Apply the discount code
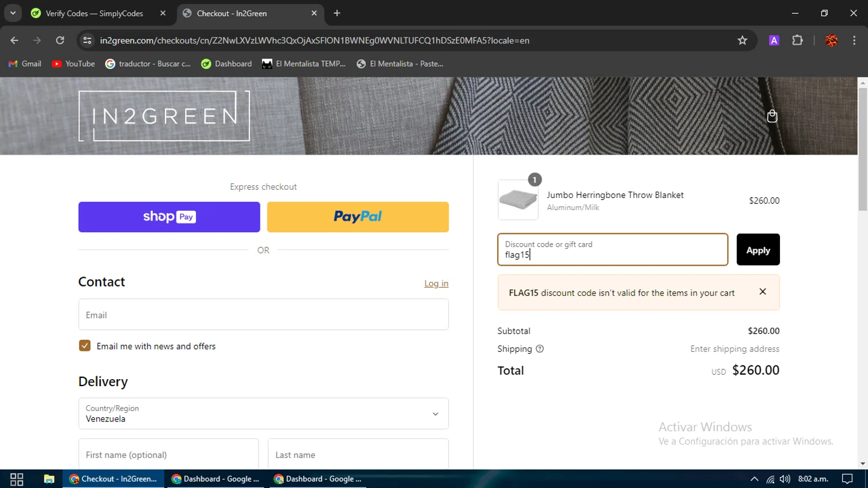The height and width of the screenshot is (488, 868). coord(758,249)
